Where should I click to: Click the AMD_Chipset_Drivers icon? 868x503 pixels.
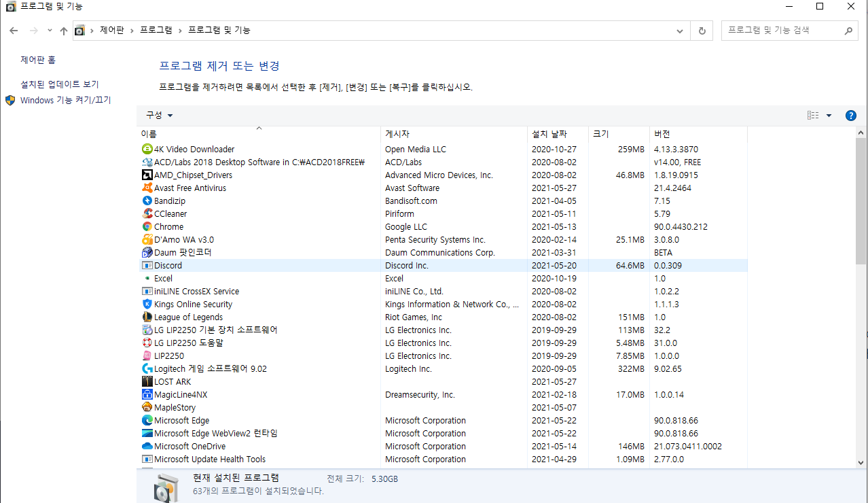[x=147, y=175]
